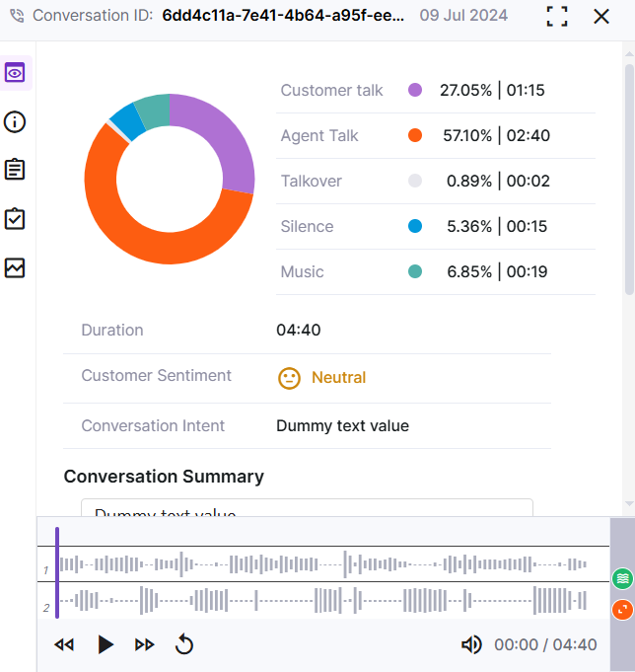Click the Music label
The width and height of the screenshot is (635, 672).
pyautogui.click(x=303, y=271)
